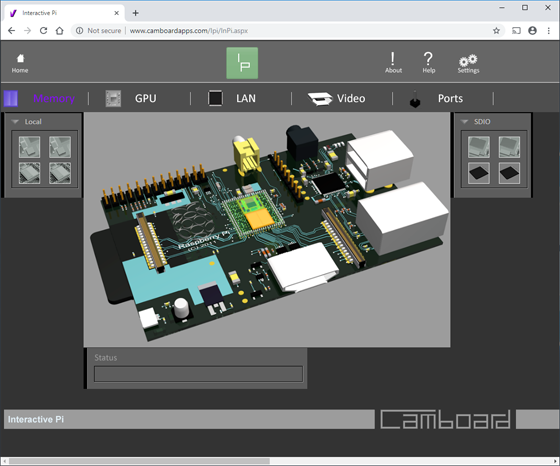Click the GPU chip icon

click(x=113, y=99)
